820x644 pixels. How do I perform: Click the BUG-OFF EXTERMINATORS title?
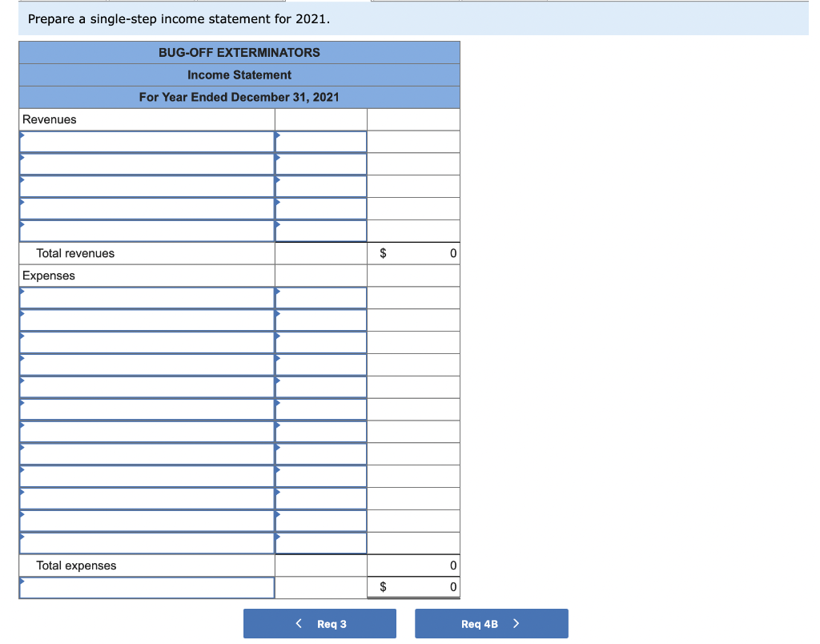(x=239, y=52)
